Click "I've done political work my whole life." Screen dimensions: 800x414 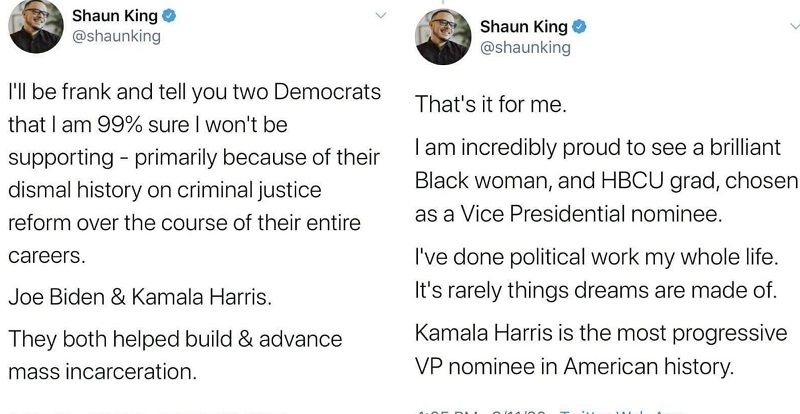597,257
